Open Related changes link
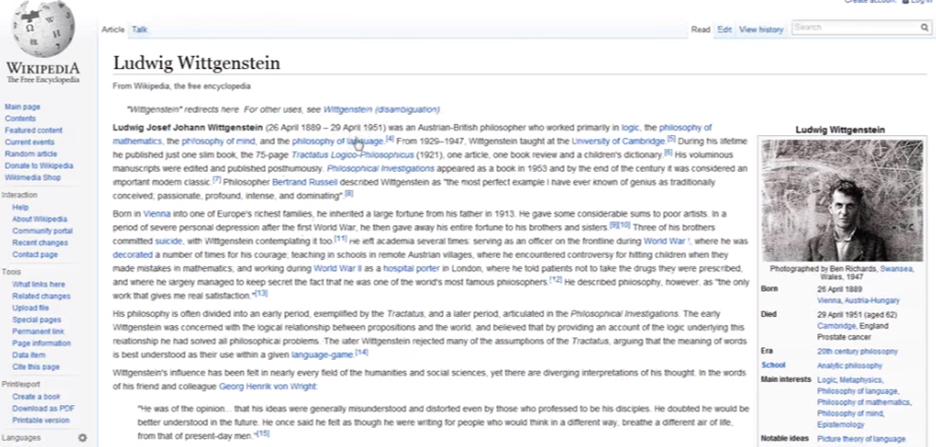This screenshot has width=936, height=447. pyautogui.click(x=41, y=296)
